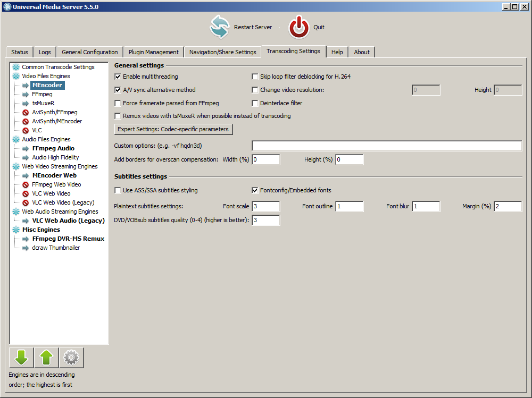Viewport: 532px width, 398px height.
Task: Click the arrow icon next to tsMuxeR
Action: click(26, 104)
